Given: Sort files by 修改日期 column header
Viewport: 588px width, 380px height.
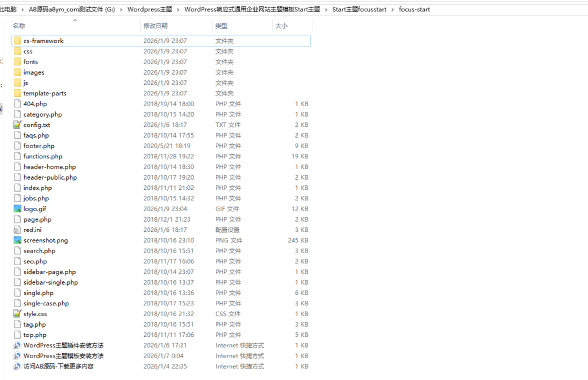Looking at the screenshot, I should point(156,26).
